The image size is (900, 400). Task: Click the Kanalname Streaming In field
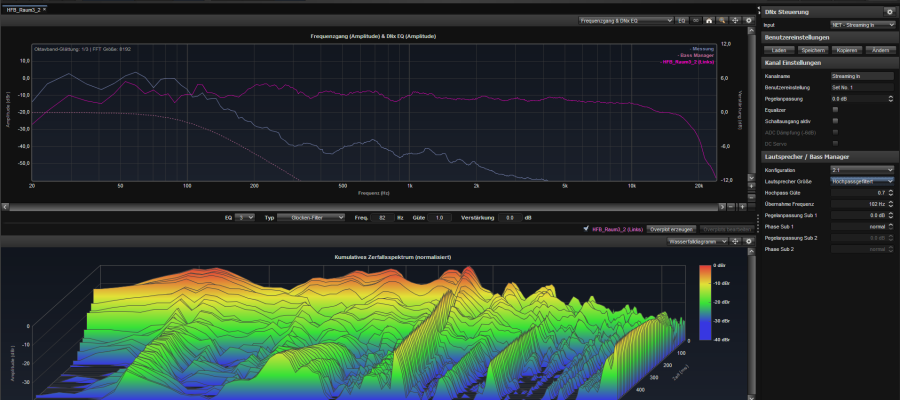click(862, 76)
